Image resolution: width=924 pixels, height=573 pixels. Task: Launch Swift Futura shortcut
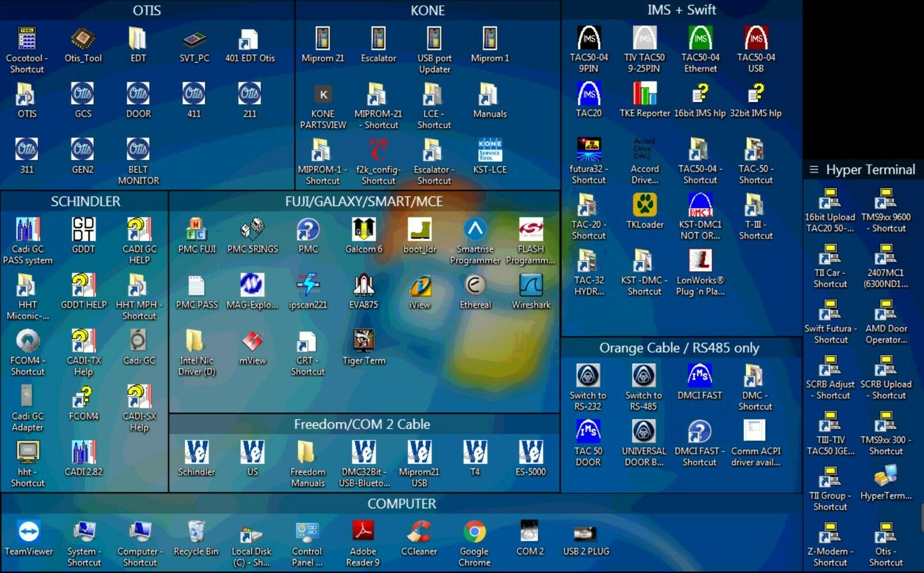(x=829, y=310)
